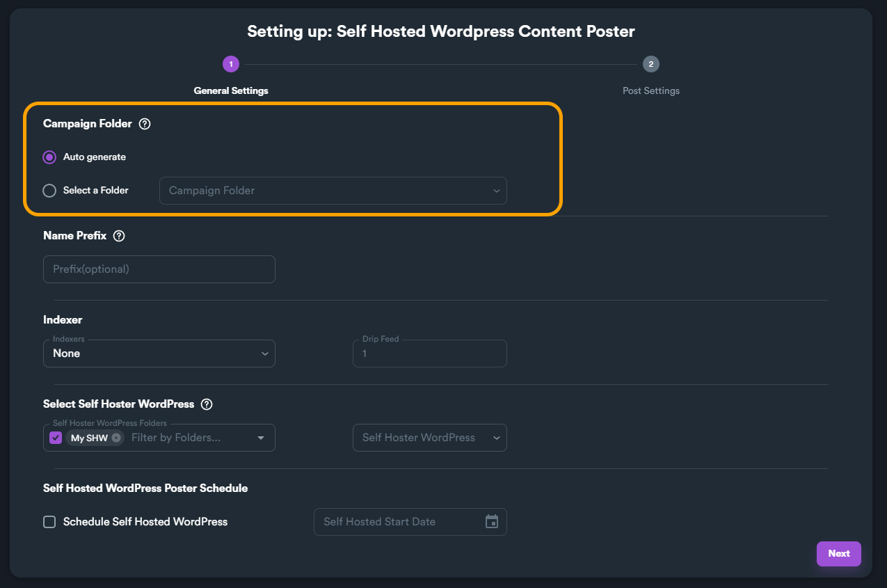Click the Filter by Folders text input
Image resolution: width=887 pixels, height=588 pixels.
pos(188,438)
